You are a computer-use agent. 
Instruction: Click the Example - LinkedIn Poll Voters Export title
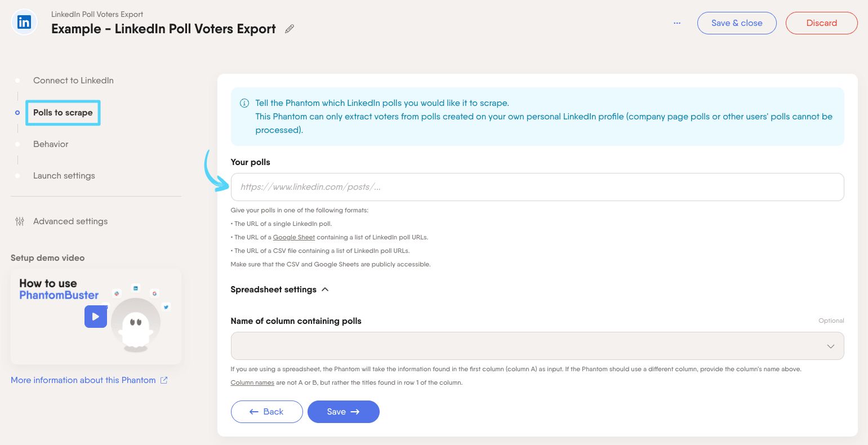(164, 29)
